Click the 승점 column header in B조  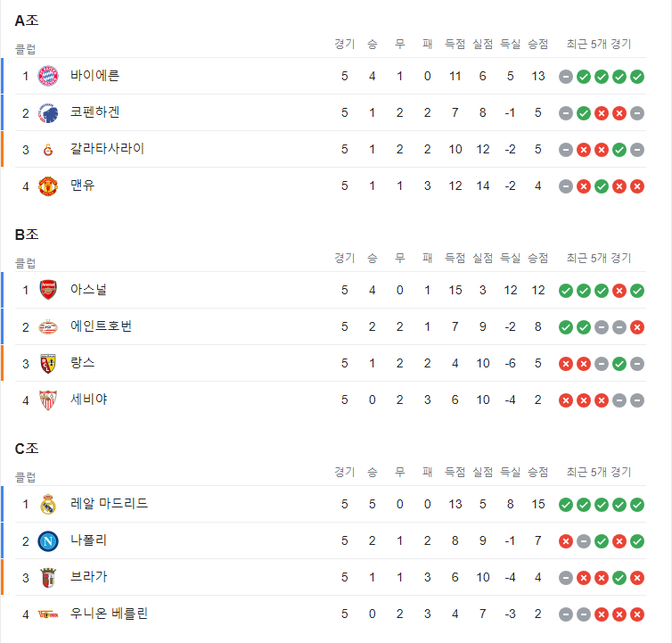(x=537, y=259)
